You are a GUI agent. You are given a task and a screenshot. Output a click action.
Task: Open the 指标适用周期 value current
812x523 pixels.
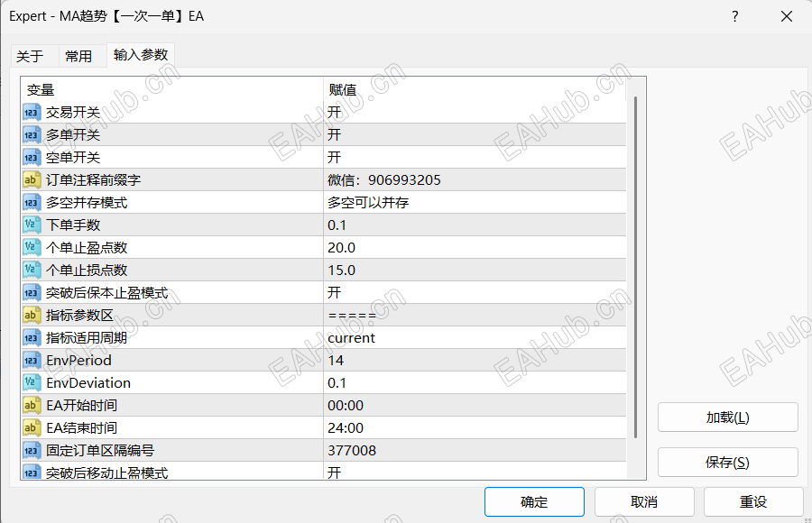pos(475,337)
